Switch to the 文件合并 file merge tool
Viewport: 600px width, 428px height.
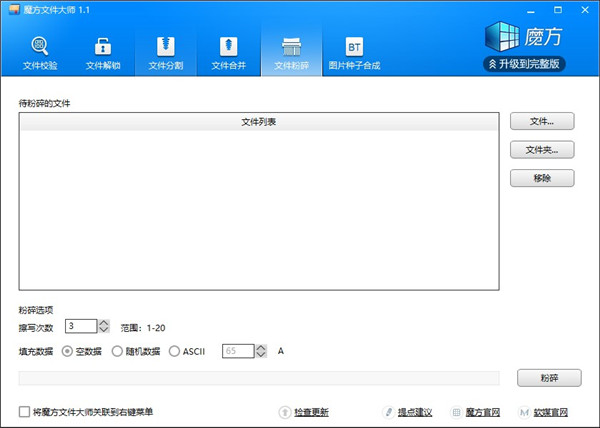pyautogui.click(x=228, y=53)
